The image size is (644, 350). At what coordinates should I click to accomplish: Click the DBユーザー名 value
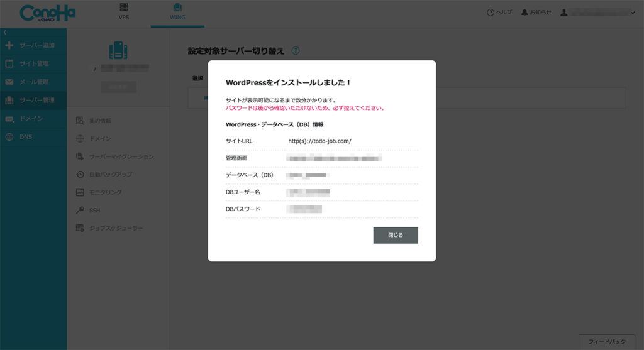point(308,192)
